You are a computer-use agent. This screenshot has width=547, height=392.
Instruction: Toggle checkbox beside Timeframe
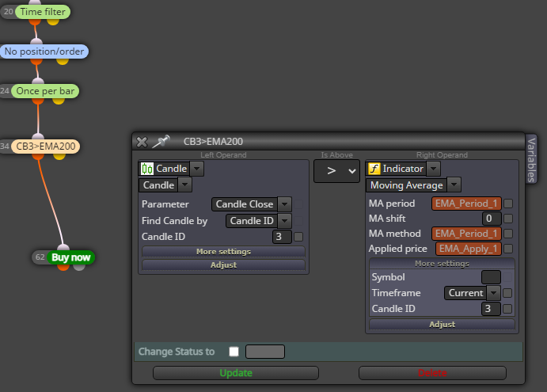coord(507,293)
